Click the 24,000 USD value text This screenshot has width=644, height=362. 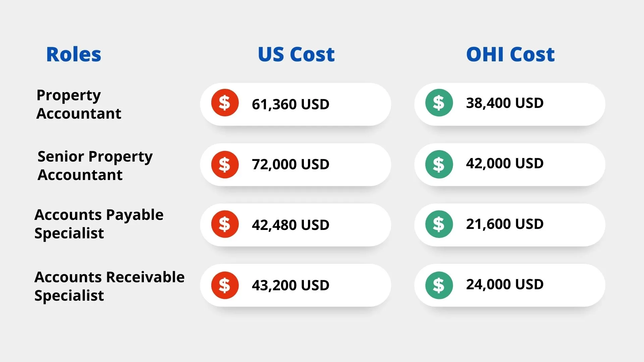pyautogui.click(x=505, y=284)
